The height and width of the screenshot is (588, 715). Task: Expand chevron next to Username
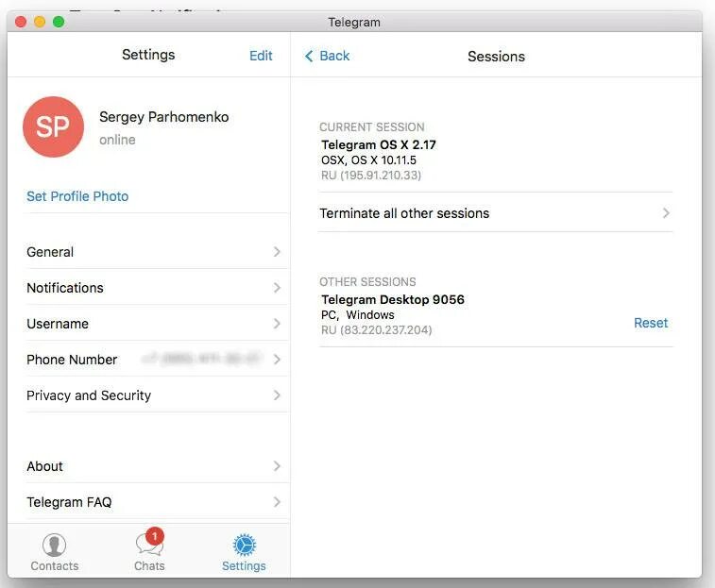point(277,324)
